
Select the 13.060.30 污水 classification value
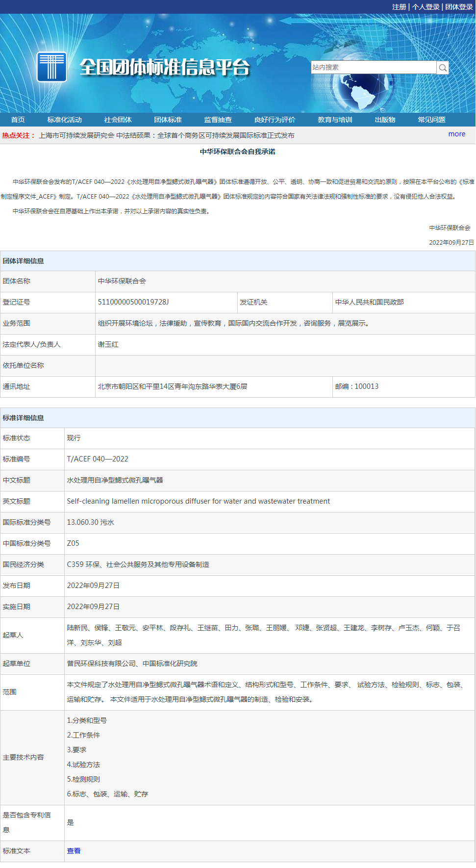point(90,522)
